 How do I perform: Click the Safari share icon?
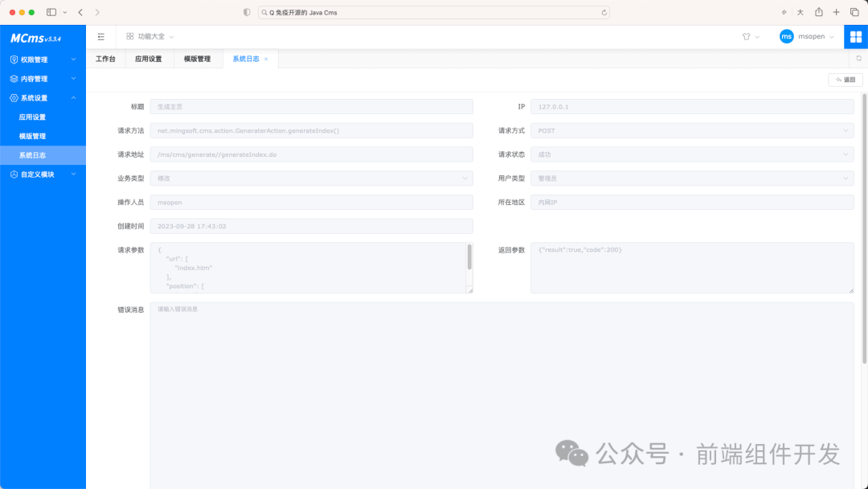coord(819,11)
